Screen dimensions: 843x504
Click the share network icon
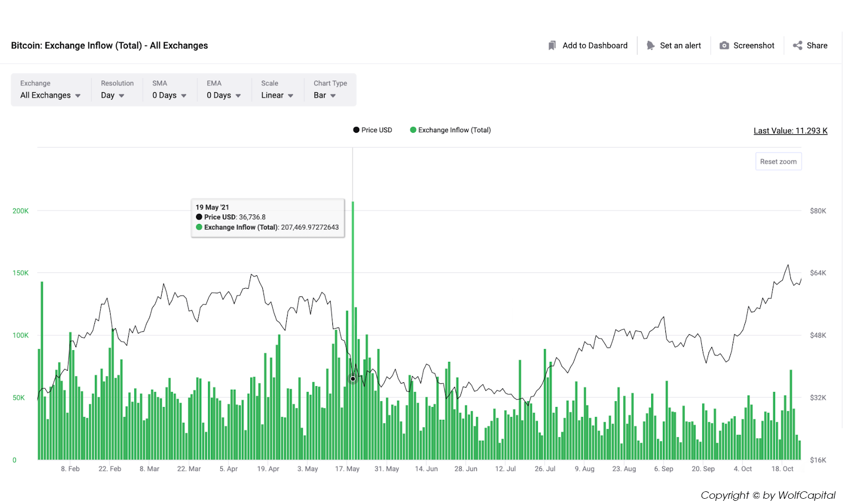tap(798, 46)
